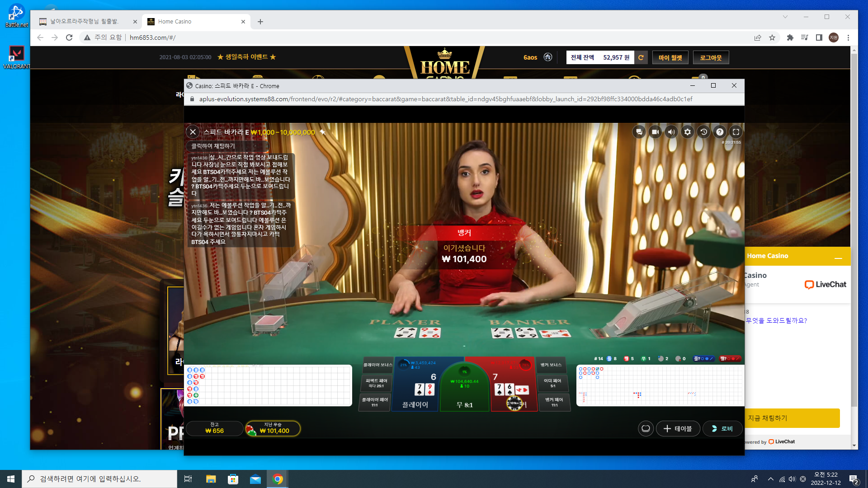Click the table view oval icon button
868x488 pixels.
(x=646, y=428)
